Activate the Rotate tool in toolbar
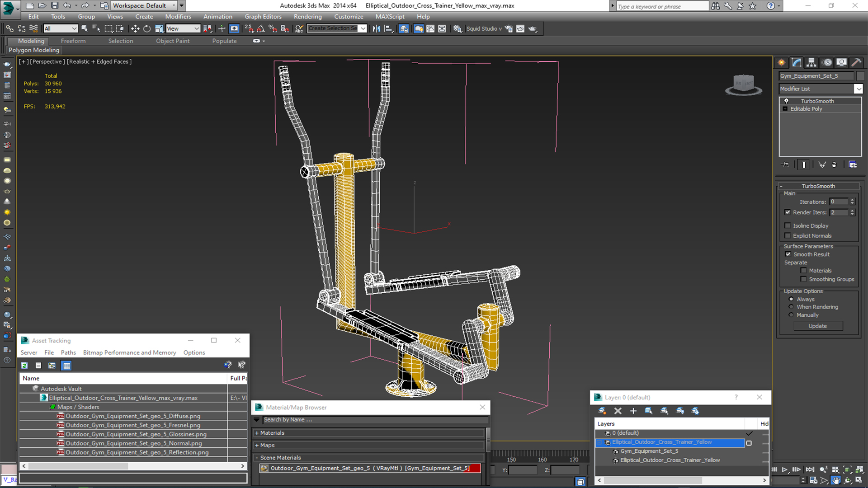The height and width of the screenshot is (488, 868). pos(147,28)
